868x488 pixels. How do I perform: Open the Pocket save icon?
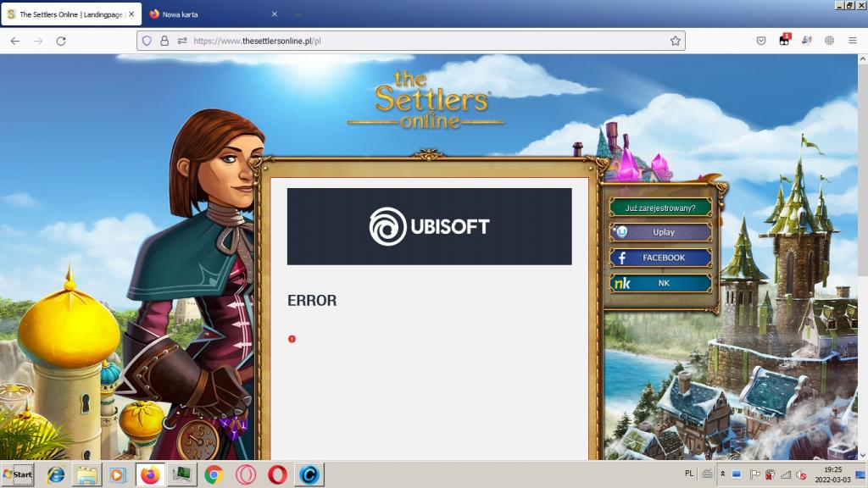tap(761, 41)
